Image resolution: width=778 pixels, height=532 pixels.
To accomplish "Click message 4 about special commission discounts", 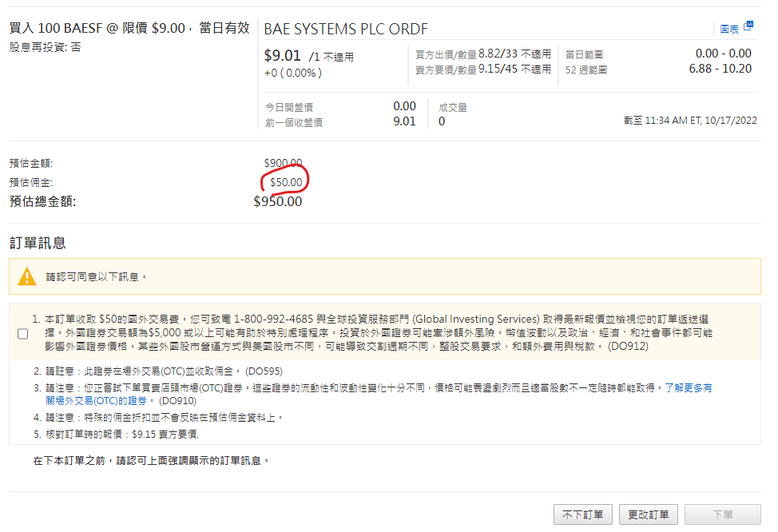I will click(158, 418).
